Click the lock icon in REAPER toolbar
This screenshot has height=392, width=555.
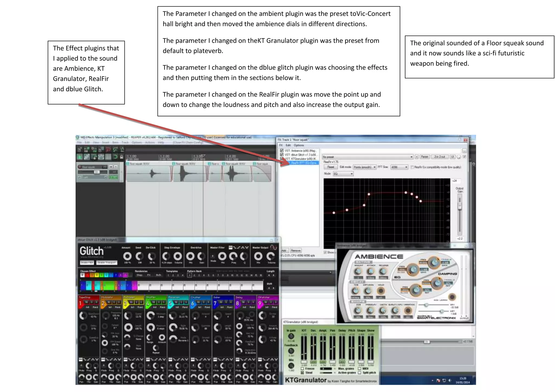pos(122,157)
